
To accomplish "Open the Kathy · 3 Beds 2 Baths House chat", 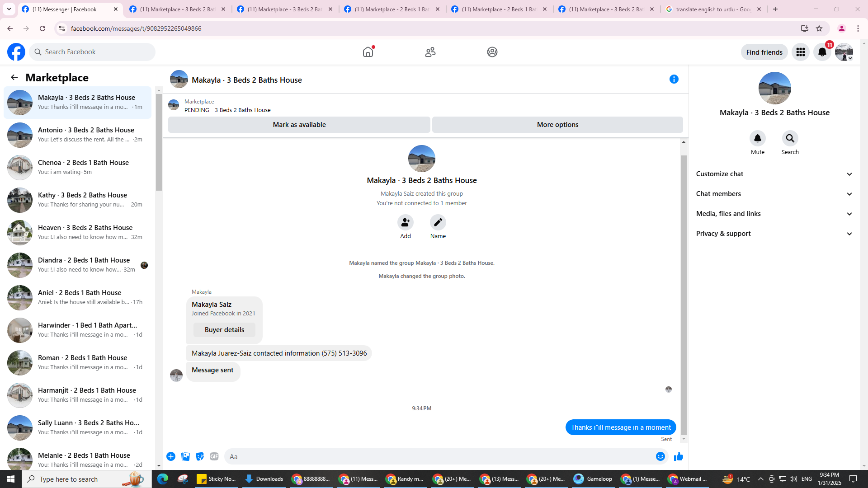I will [78, 200].
